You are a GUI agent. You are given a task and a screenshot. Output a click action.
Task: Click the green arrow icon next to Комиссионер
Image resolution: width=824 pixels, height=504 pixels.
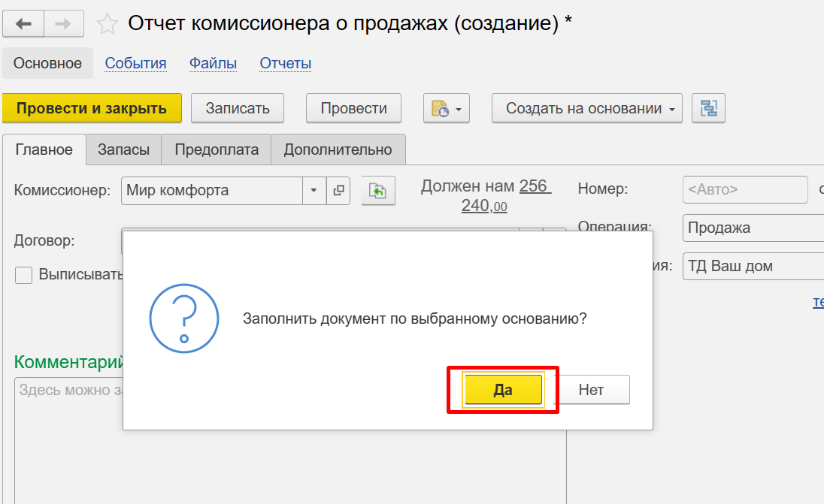377,191
